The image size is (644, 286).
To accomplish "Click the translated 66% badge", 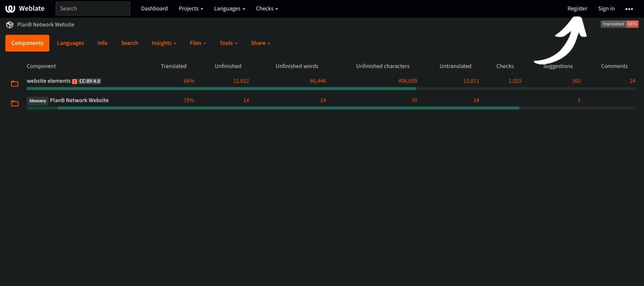I will coord(619,24).
